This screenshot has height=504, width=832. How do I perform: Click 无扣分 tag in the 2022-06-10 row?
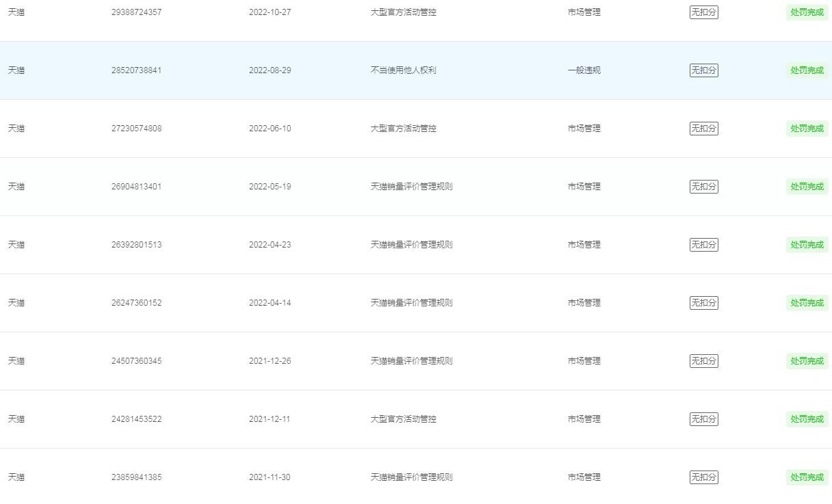pyautogui.click(x=704, y=129)
